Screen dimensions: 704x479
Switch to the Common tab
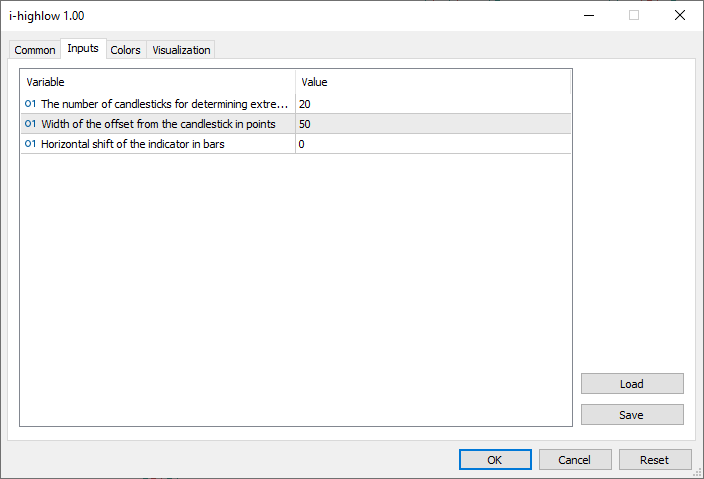point(35,50)
